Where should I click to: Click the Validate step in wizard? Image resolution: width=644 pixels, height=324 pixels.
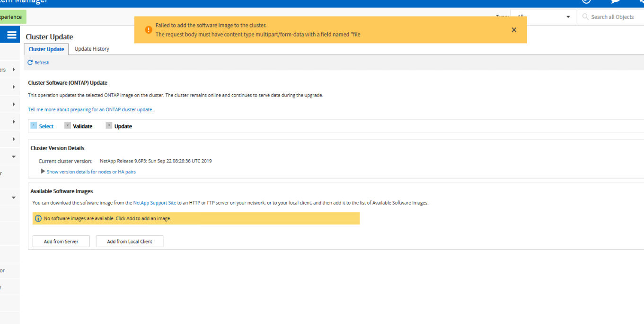point(82,126)
